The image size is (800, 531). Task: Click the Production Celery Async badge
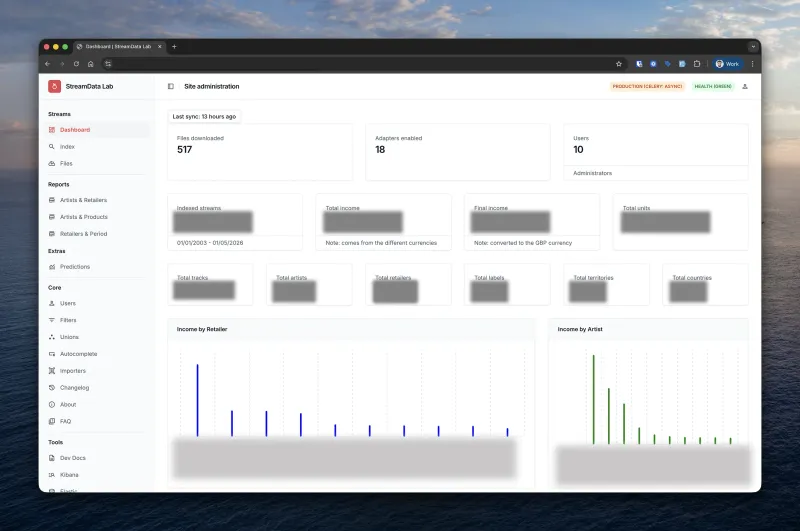click(647, 87)
